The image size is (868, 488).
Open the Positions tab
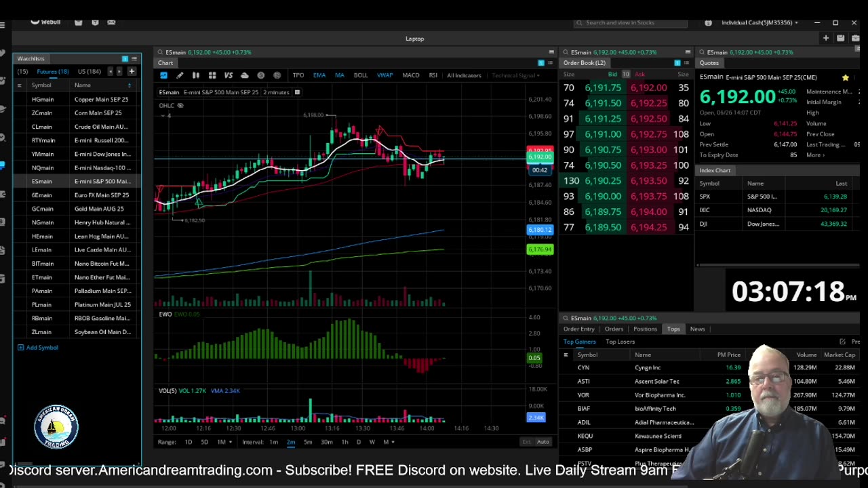[646, 329]
